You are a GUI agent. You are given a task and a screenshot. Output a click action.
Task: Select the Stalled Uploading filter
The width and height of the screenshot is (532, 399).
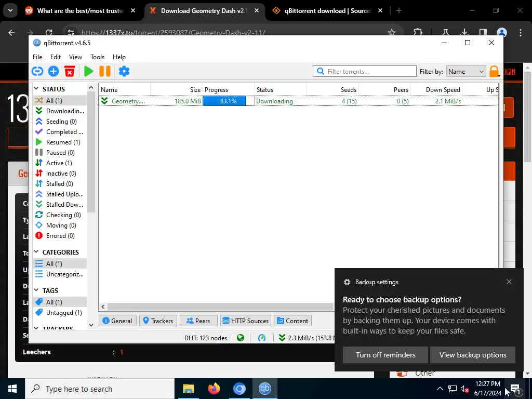(60, 194)
